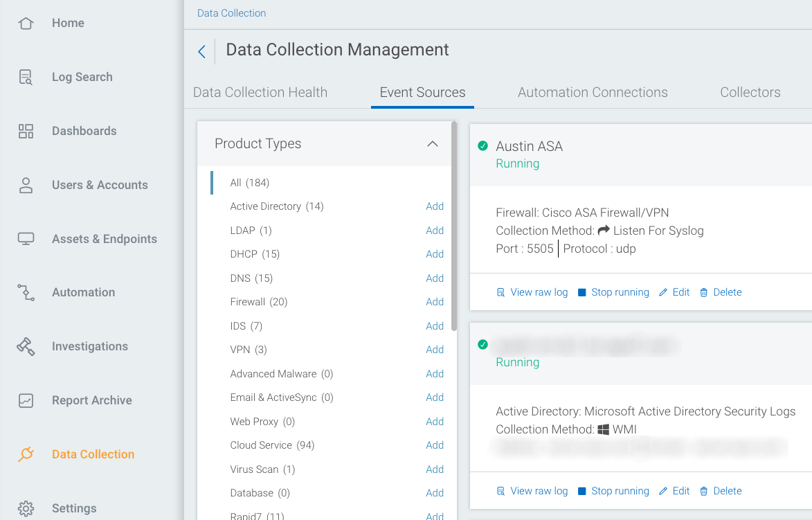Add an Advanced Malware event source
This screenshot has width=812, height=520.
pos(435,373)
